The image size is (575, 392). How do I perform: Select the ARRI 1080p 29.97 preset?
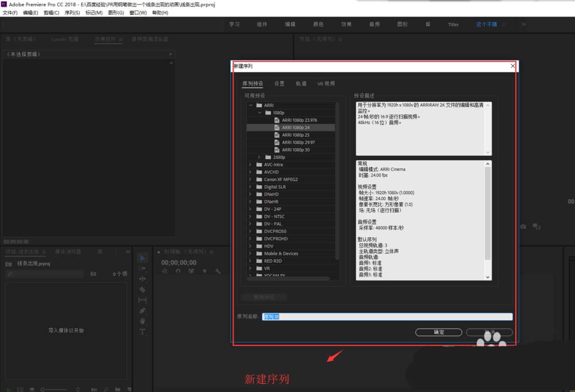point(291,143)
